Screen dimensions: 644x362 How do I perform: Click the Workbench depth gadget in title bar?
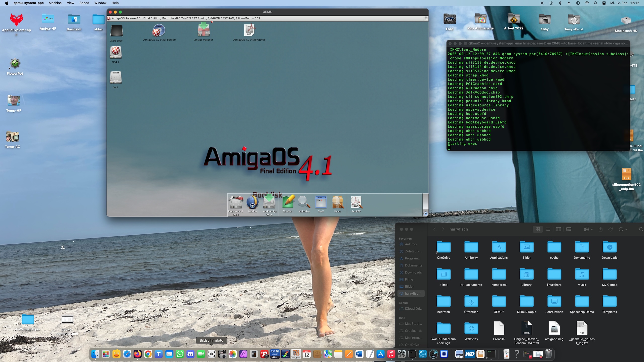[426, 18]
